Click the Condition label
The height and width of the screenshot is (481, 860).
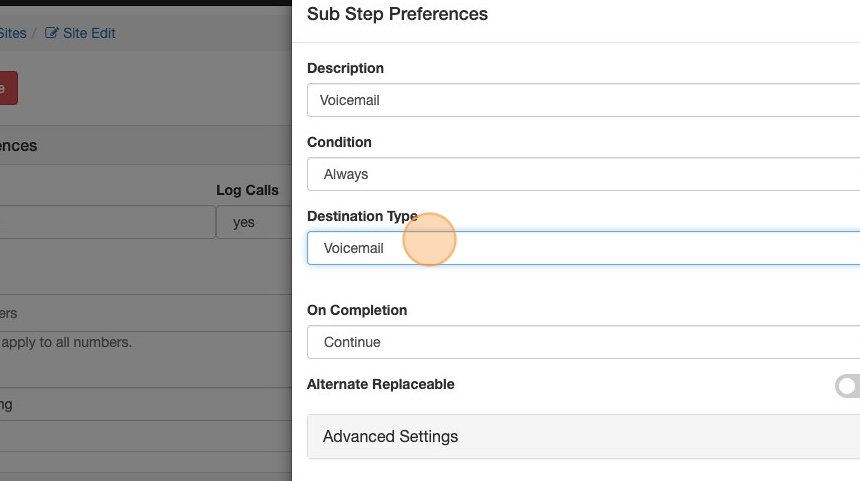(x=339, y=142)
